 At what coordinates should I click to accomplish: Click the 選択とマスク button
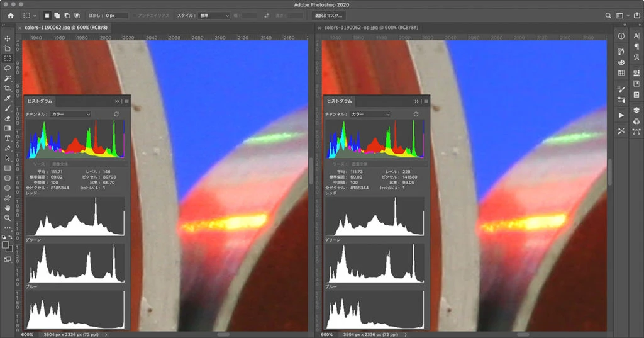click(x=328, y=15)
